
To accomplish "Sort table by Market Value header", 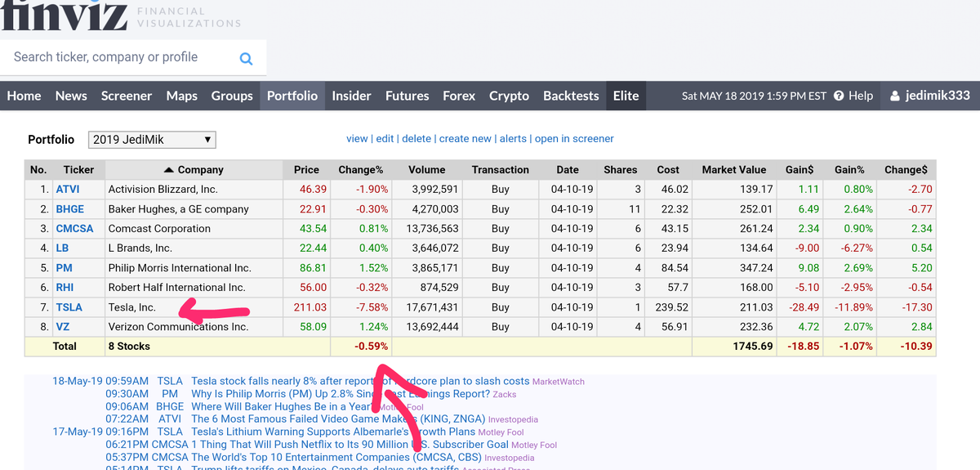I will pos(734,170).
